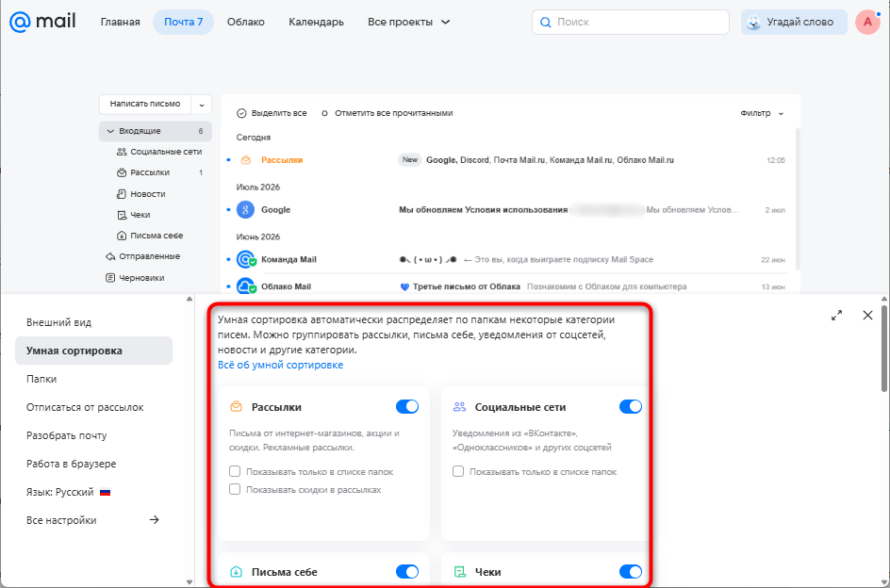Click the Рассылки card envelope icon

point(236,407)
